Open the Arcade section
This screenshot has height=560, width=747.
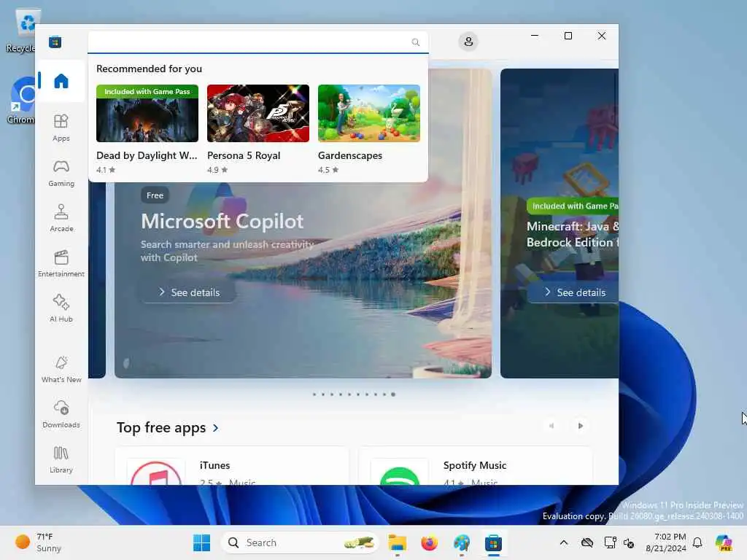click(61, 218)
